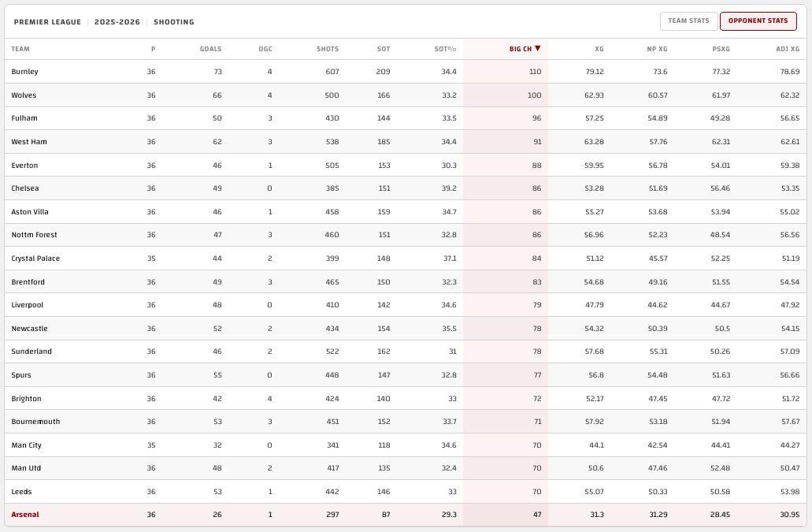Image resolution: width=812 pixels, height=532 pixels.
Task: Open the Wolves team row
Action: click(x=406, y=95)
